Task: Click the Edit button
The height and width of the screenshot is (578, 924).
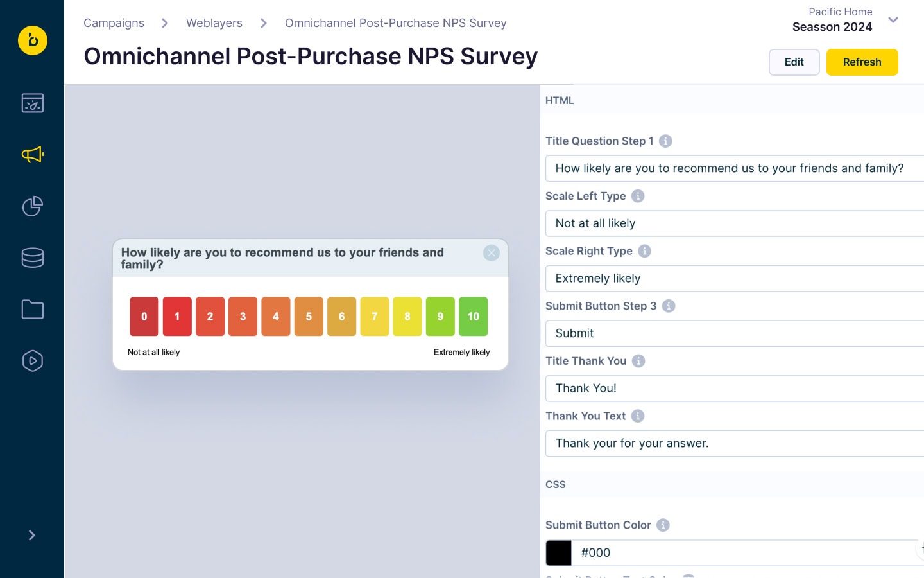Action: pyautogui.click(x=794, y=62)
